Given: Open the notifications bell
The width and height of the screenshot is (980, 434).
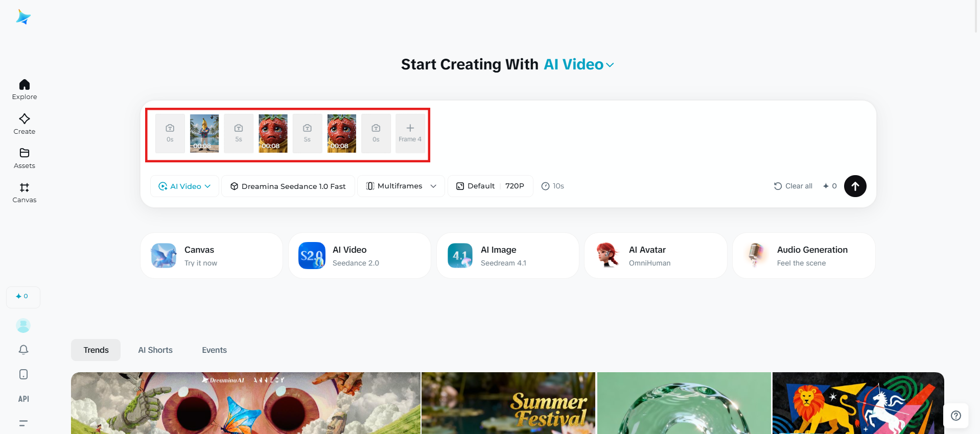Looking at the screenshot, I should (x=24, y=350).
